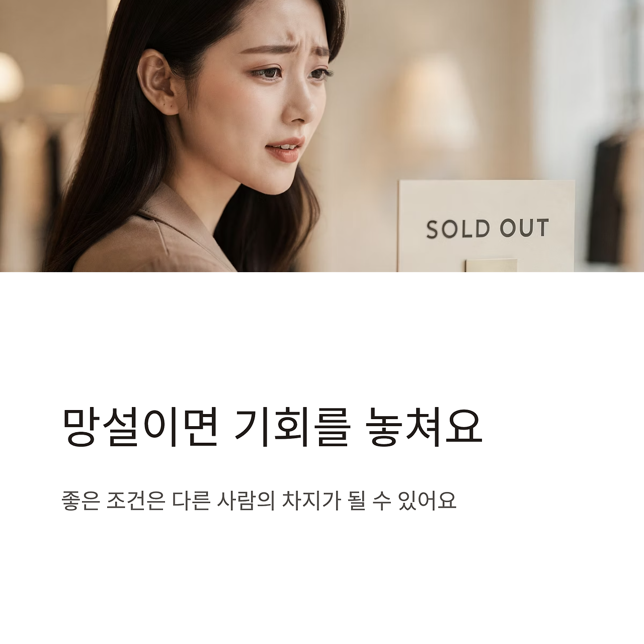Click the headline word 놓쳐요

423,427
